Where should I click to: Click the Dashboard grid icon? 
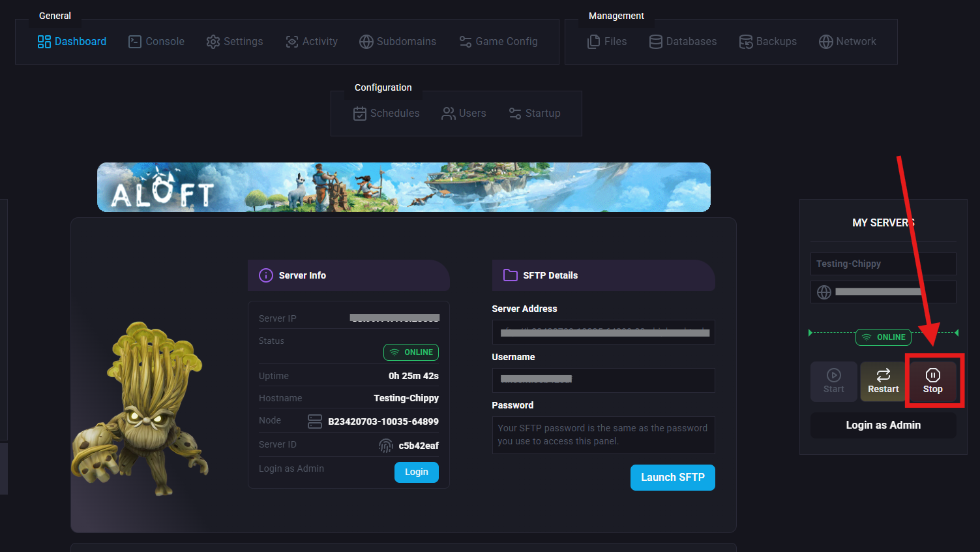[x=44, y=42]
